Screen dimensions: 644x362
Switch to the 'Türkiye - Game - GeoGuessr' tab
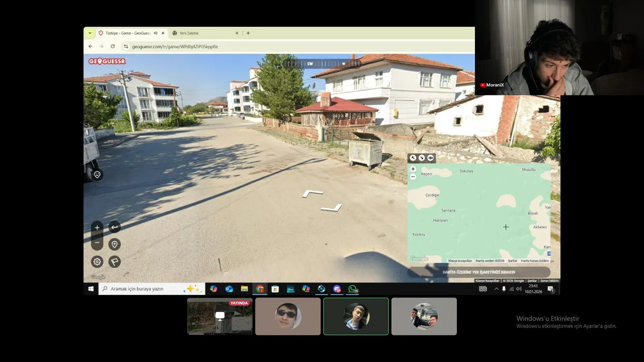point(131,33)
